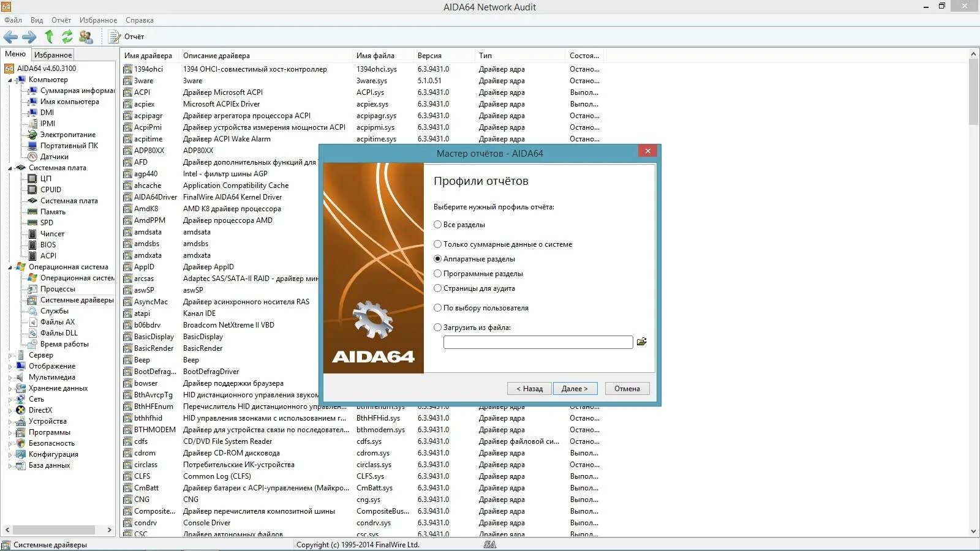Open the Вид menu
Image resolution: width=980 pixels, height=551 pixels.
[37, 20]
